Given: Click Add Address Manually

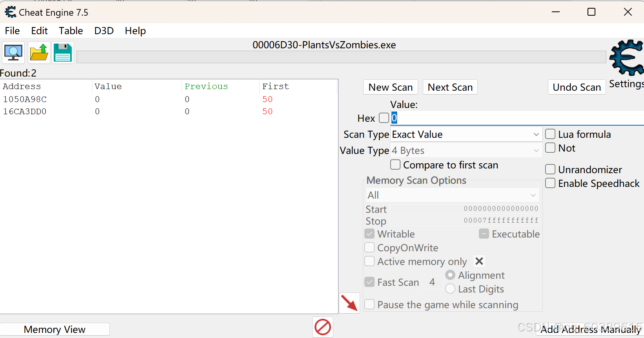Looking at the screenshot, I should (x=590, y=329).
